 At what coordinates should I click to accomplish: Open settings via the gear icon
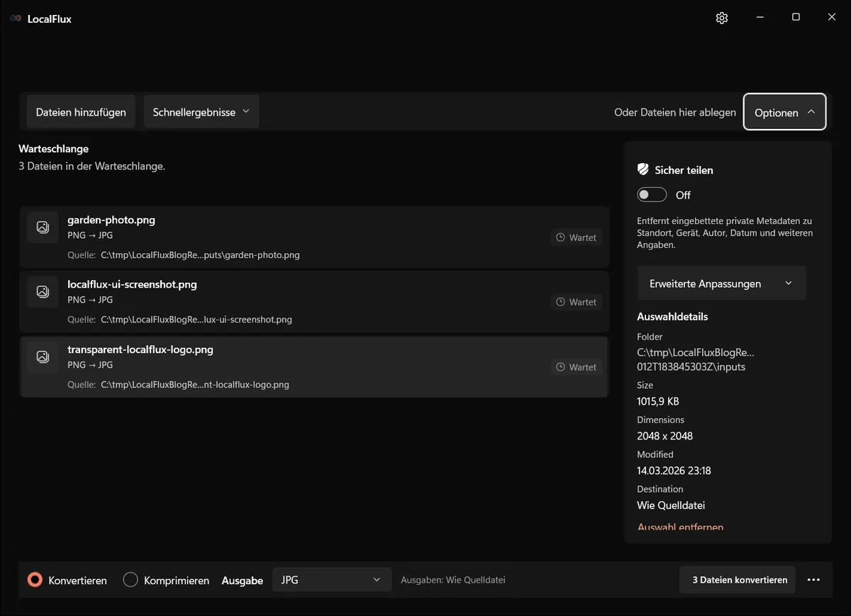point(722,18)
